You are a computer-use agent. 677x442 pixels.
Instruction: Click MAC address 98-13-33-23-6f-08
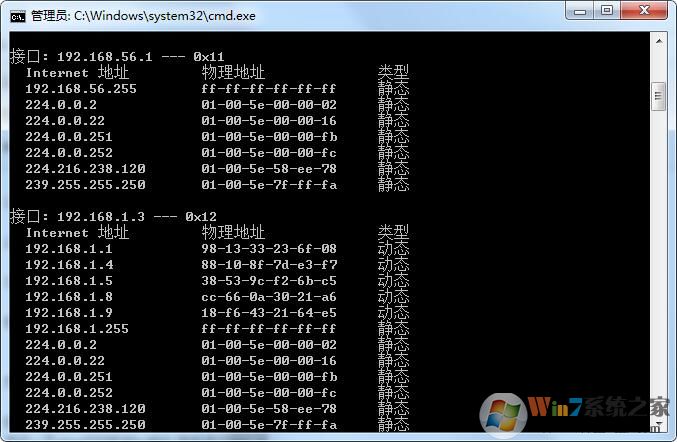tap(269, 248)
